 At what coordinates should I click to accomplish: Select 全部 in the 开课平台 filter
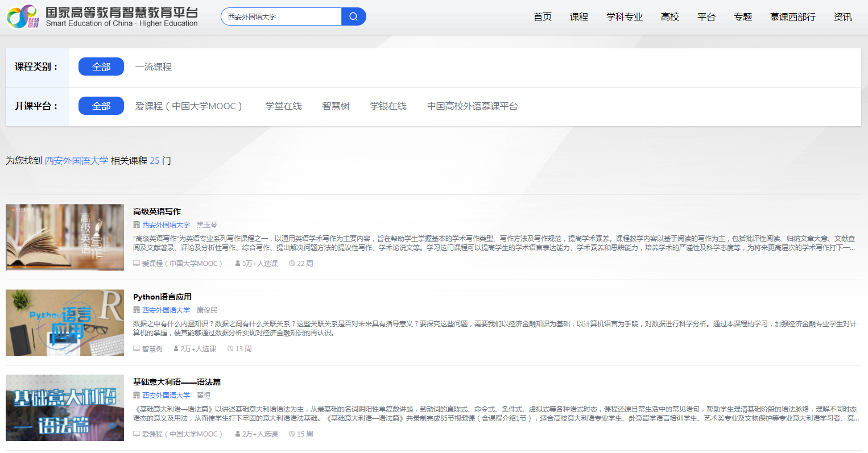coord(101,106)
